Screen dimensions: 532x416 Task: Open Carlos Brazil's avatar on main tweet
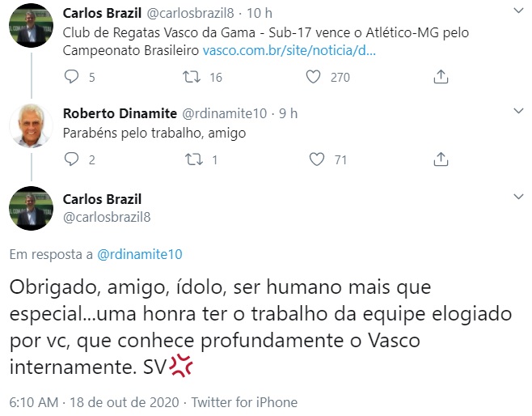click(x=32, y=208)
